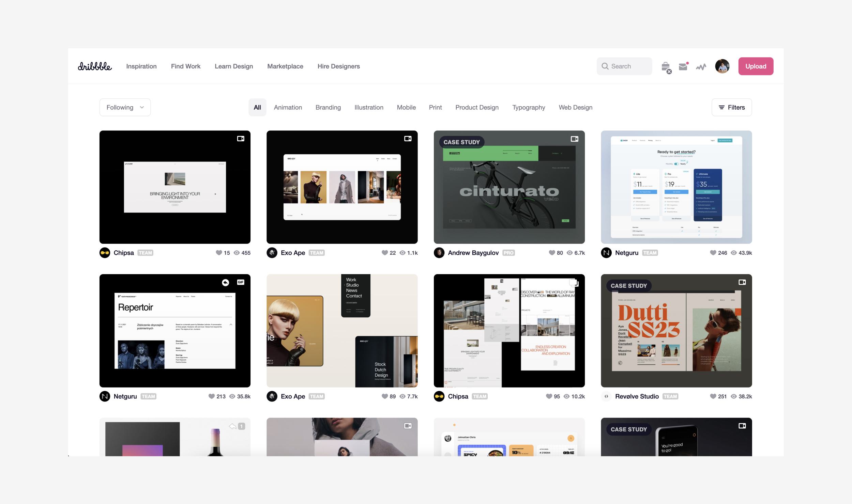Like the Chipsa shot with 15 likes
Screen dimensions: 852x504
[219, 253]
